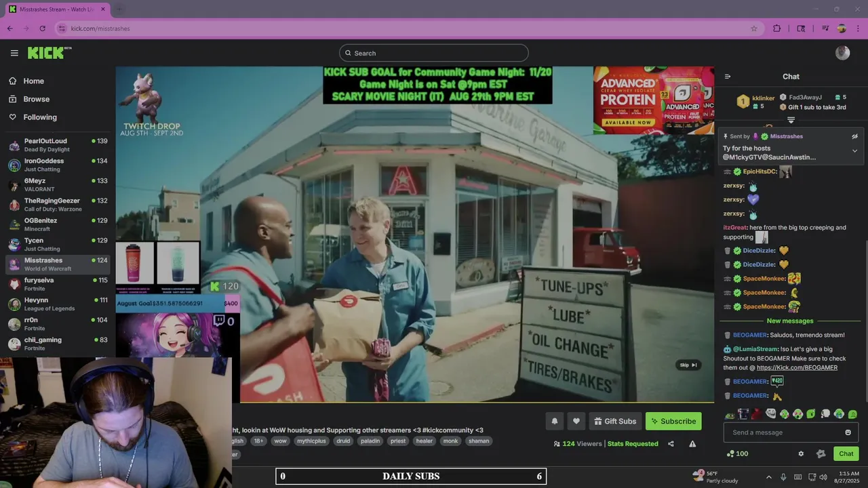Open furyseiva Fortnite channel in sidebar
Viewport: 868px width, 488px height.
[x=58, y=284]
